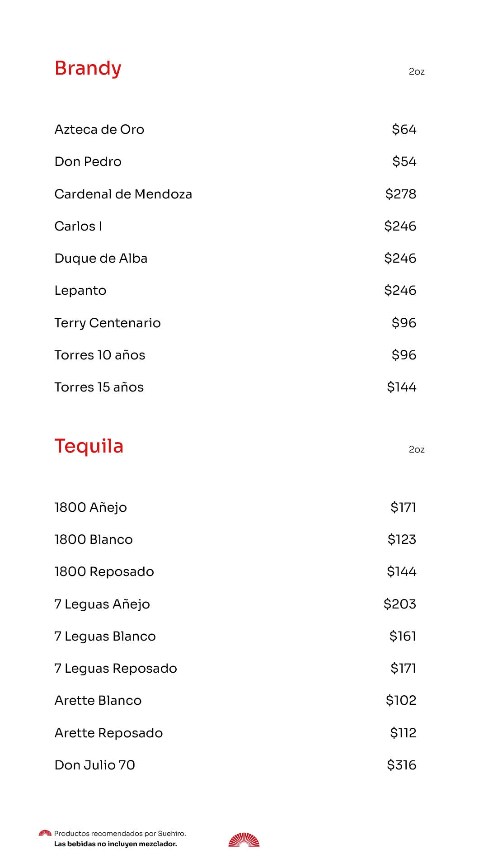Click the Don Julio 70 item
The width and height of the screenshot is (488, 868).
[95, 765]
